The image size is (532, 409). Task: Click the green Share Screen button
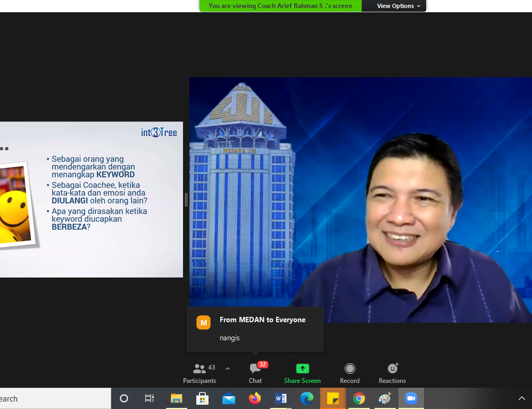(302, 372)
